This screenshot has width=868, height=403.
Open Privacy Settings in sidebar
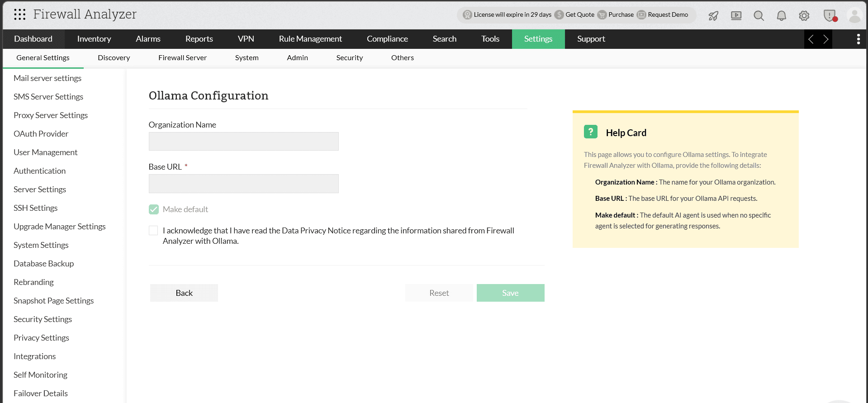(42, 338)
